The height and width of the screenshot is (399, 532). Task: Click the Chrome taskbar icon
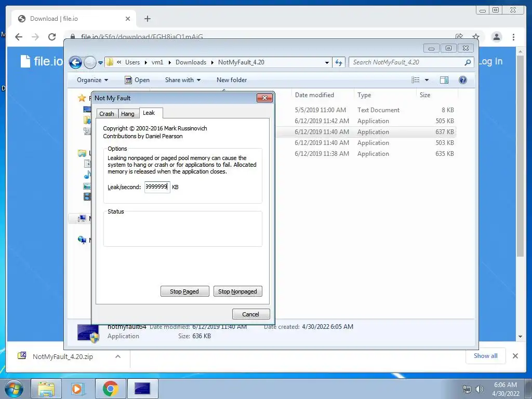[110, 389]
